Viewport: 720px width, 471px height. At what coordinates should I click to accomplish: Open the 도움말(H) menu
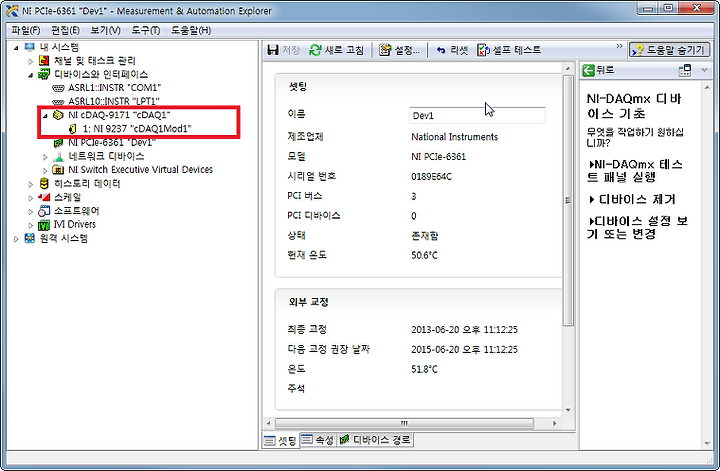tap(191, 30)
